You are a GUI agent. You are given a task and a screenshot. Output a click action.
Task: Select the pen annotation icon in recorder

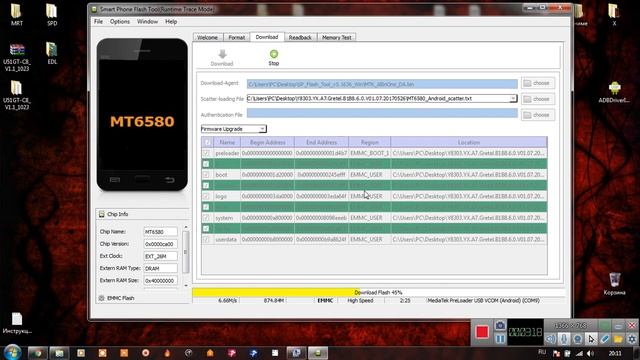[604, 339]
